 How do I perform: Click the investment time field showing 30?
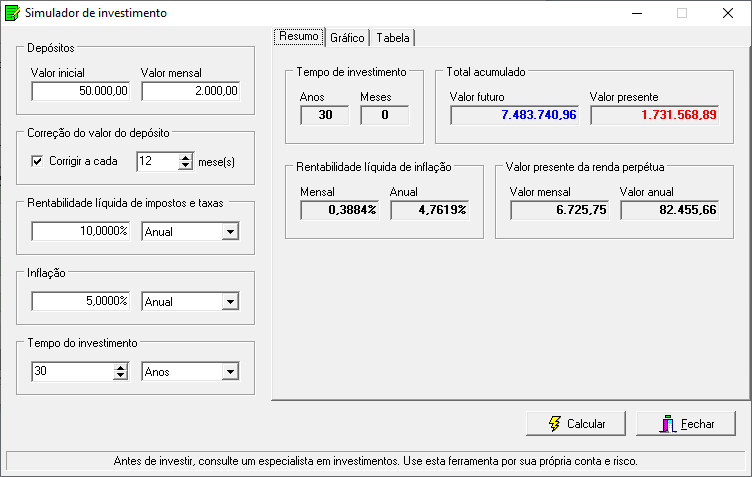click(x=73, y=372)
